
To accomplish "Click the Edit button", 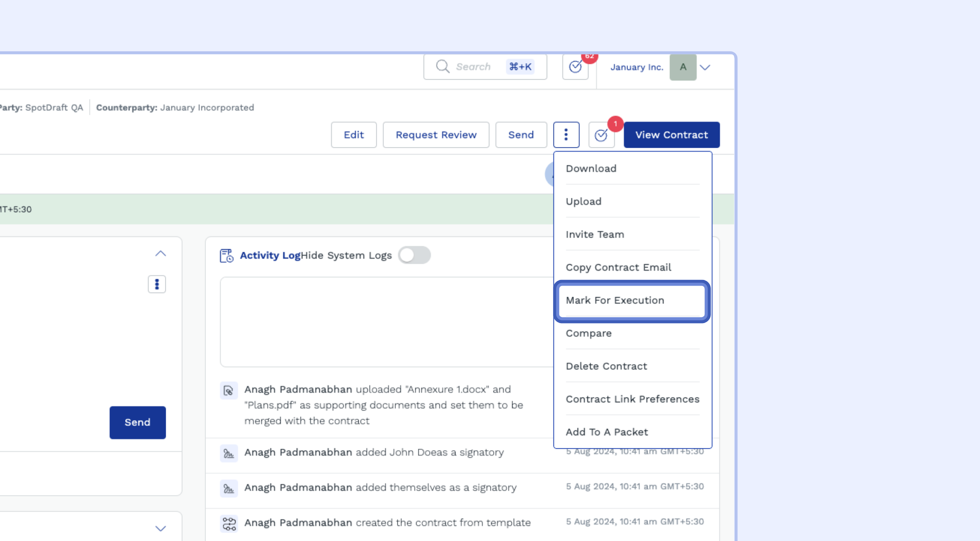I will pyautogui.click(x=353, y=135).
